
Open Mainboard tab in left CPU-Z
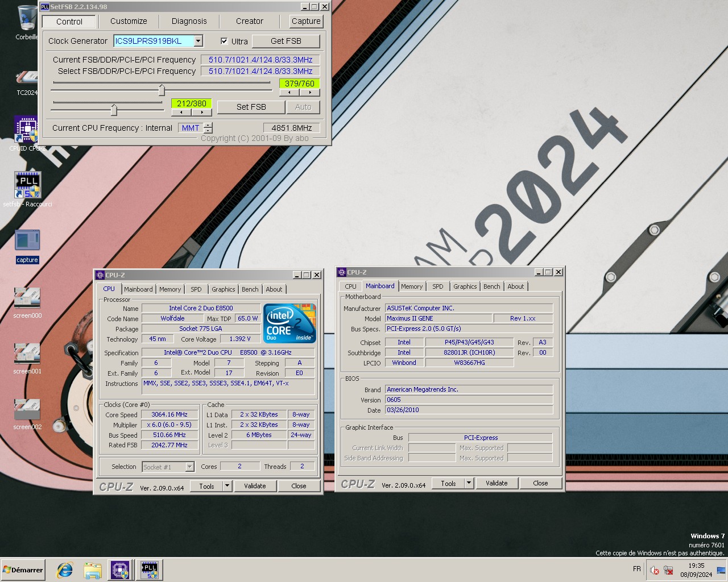(x=138, y=289)
